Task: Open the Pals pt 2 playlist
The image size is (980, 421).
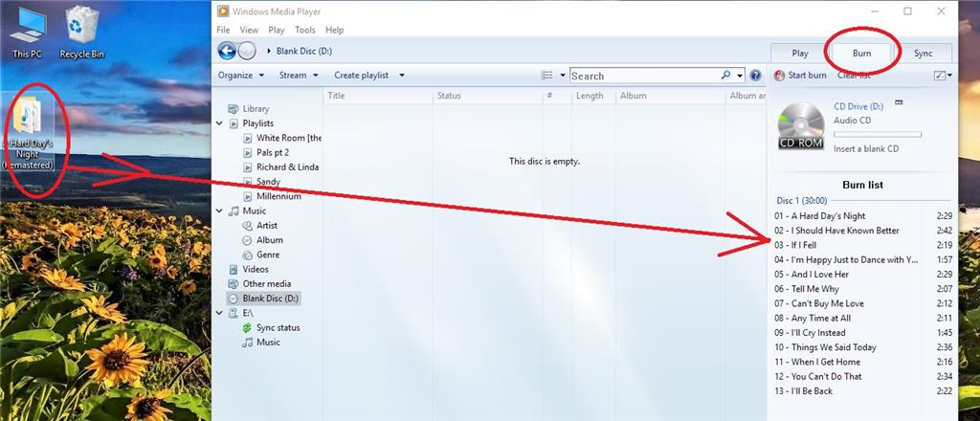Action: (273, 152)
